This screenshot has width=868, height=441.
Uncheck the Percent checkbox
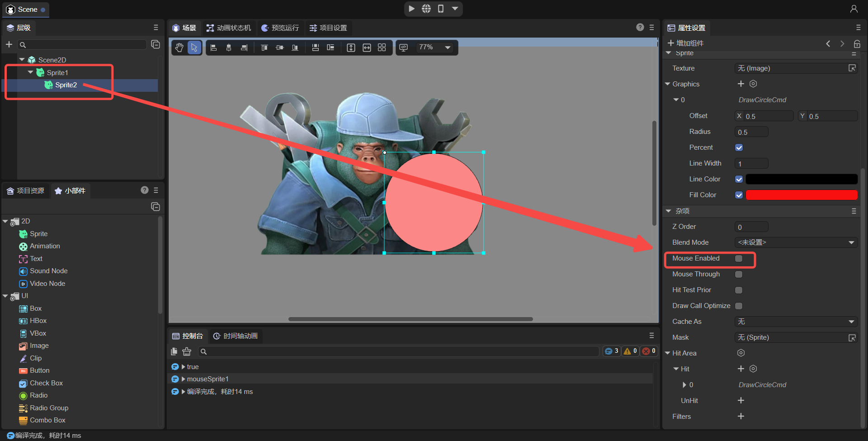point(739,147)
